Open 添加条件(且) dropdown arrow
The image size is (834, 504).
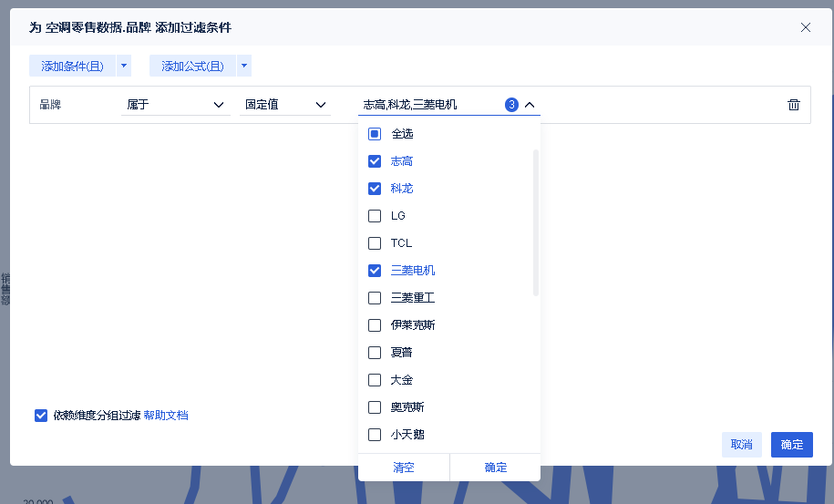124,66
